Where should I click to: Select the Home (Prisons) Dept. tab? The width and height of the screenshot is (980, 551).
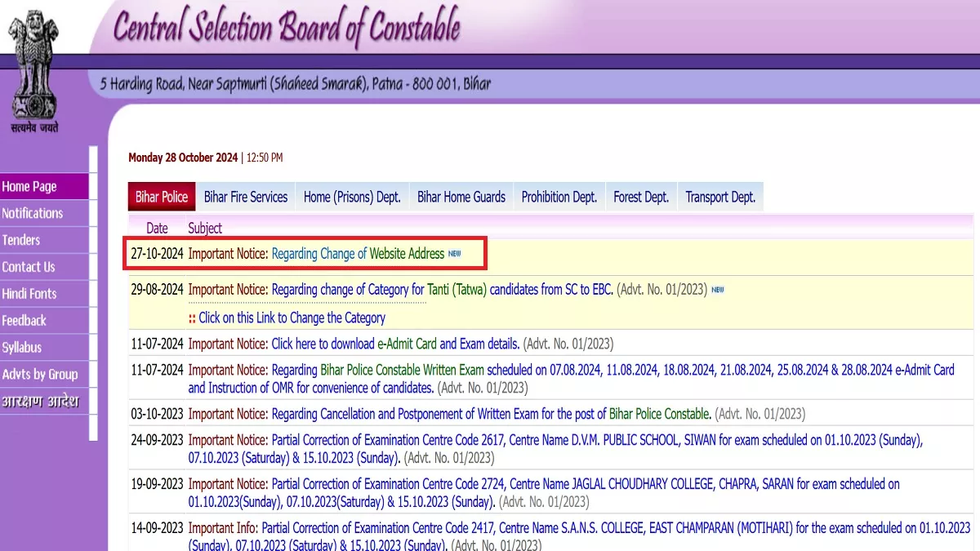[352, 197]
